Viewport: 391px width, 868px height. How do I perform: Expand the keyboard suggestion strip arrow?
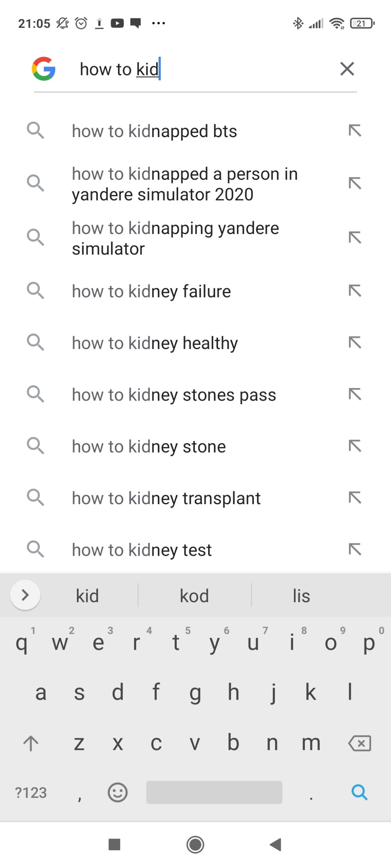coord(25,595)
